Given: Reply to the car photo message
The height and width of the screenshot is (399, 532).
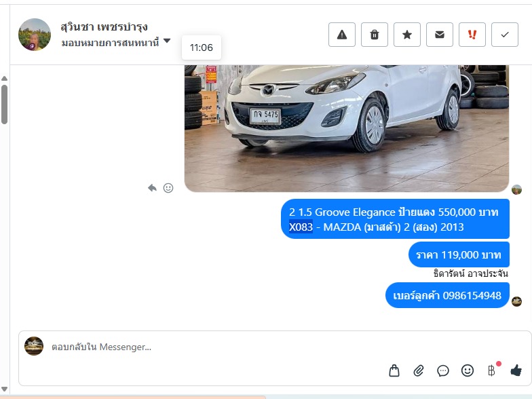Looking at the screenshot, I should (x=152, y=187).
